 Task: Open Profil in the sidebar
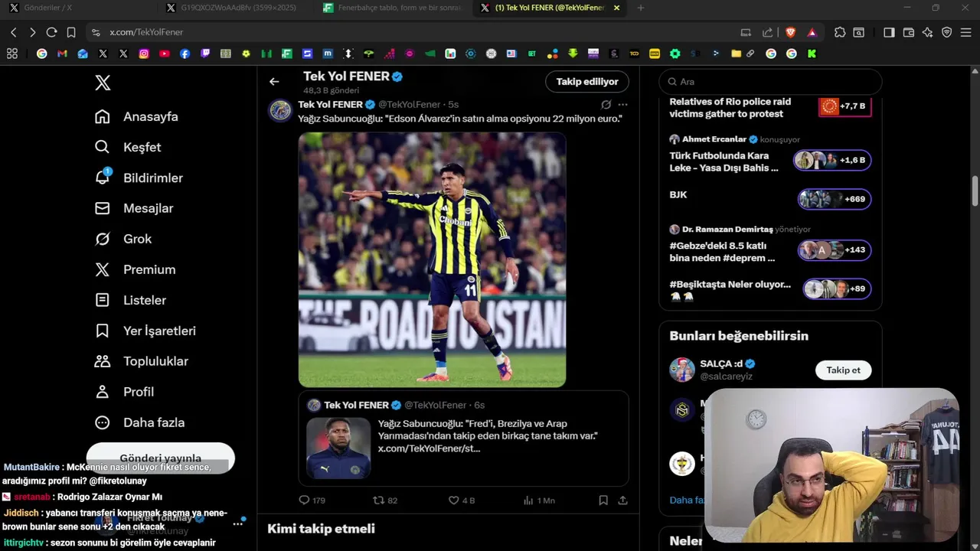coord(123,392)
